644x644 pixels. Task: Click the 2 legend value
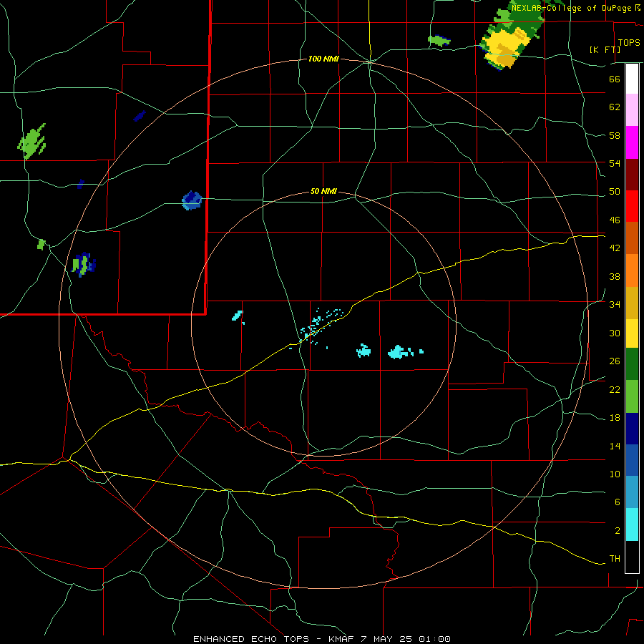(x=617, y=531)
